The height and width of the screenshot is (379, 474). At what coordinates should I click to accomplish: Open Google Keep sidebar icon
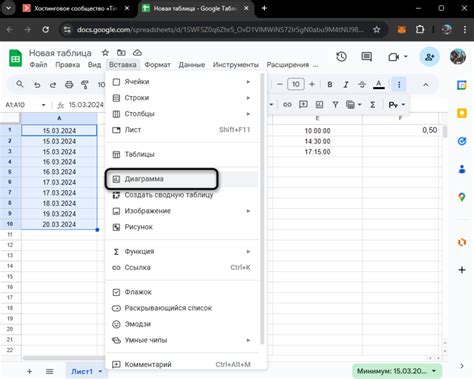pyautogui.click(x=462, y=113)
